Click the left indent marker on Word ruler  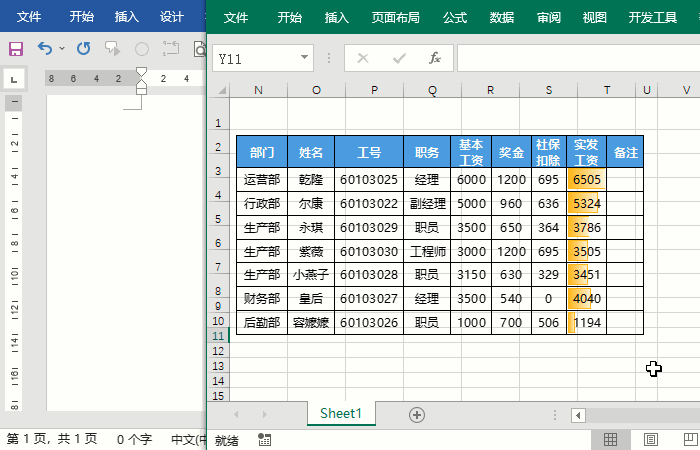tap(141, 91)
